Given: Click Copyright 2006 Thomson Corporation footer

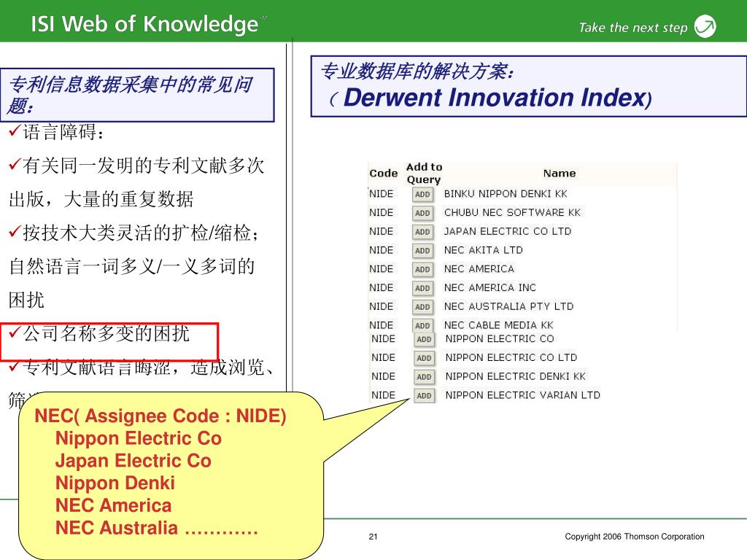Looking at the screenshot, I should [x=635, y=537].
